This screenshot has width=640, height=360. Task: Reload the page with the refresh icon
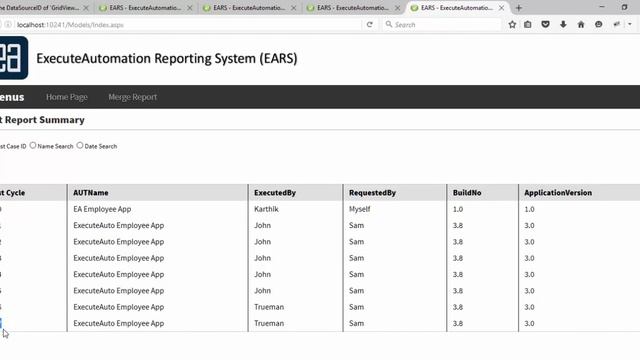click(x=370, y=24)
